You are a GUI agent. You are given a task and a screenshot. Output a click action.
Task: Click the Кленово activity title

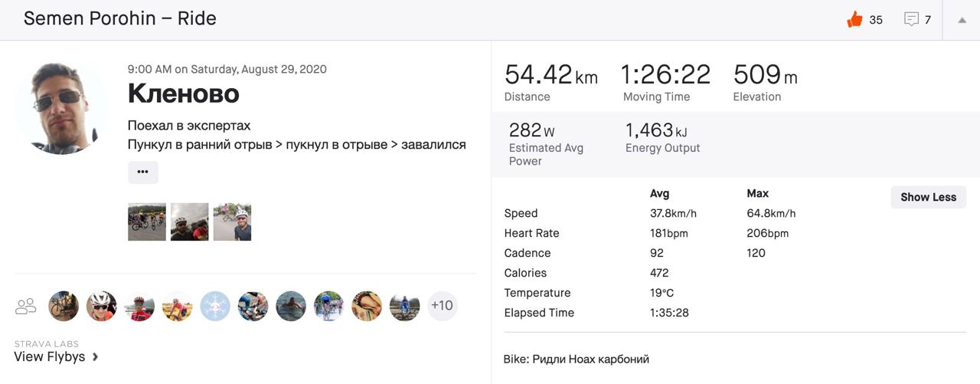point(184,94)
